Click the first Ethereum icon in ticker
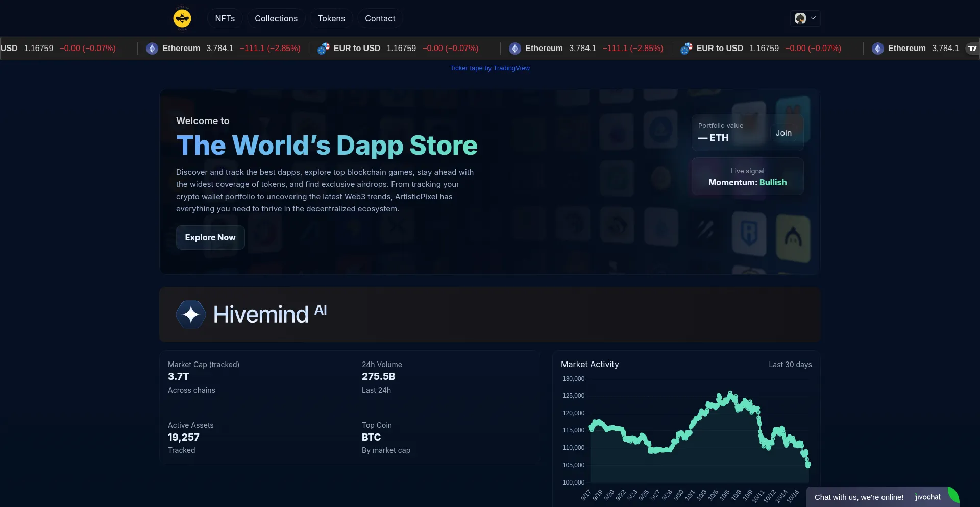Viewport: 980px width, 507px height. pyautogui.click(x=152, y=49)
